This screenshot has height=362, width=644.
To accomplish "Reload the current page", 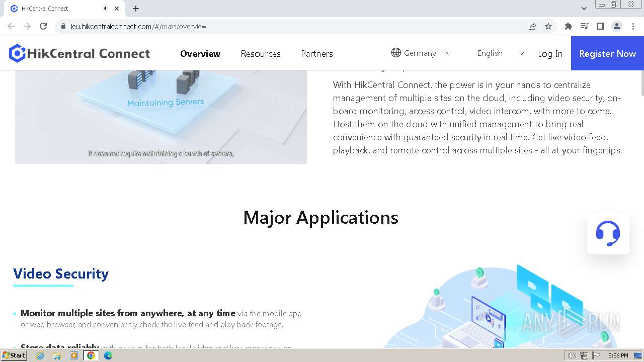I will point(43,26).
